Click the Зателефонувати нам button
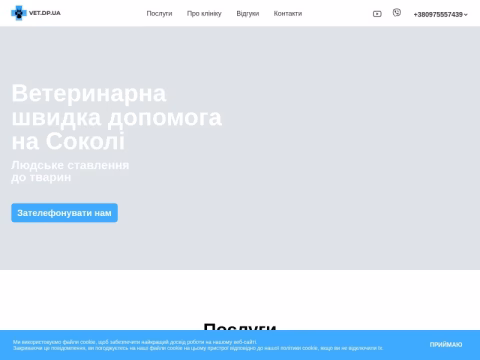This screenshot has height=360, width=480. coord(64,213)
